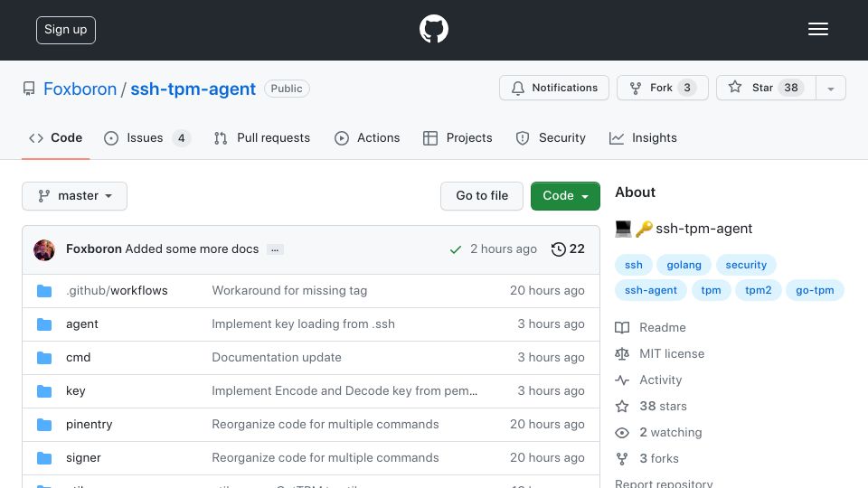Screen dimensions: 868x488
Task: Click the star icon beside 38 stars
Action: tap(622, 406)
